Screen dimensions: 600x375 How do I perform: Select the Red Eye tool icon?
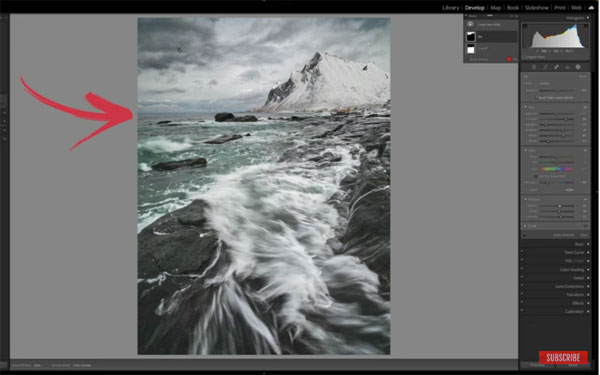tap(567, 67)
